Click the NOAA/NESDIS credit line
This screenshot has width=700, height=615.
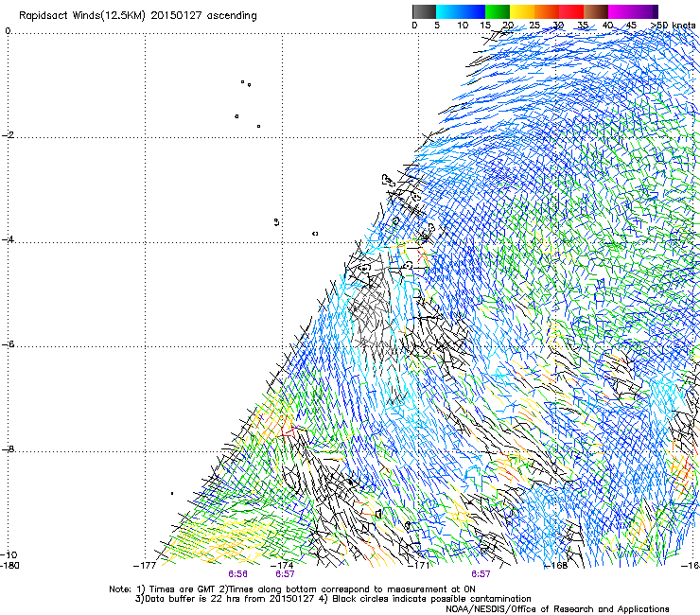coord(557,608)
